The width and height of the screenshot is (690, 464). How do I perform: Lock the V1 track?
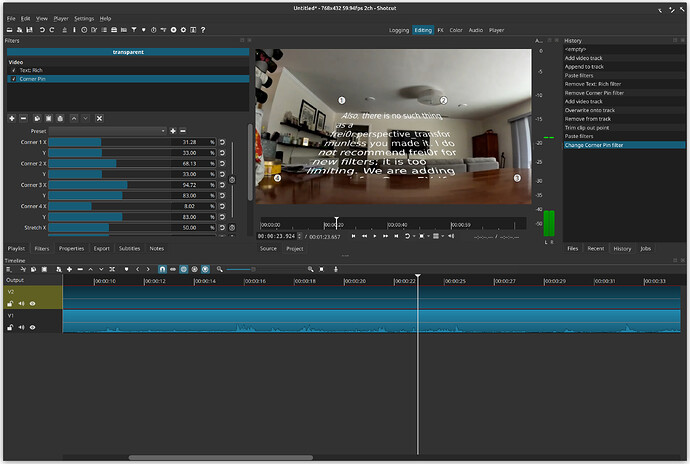tap(11, 327)
